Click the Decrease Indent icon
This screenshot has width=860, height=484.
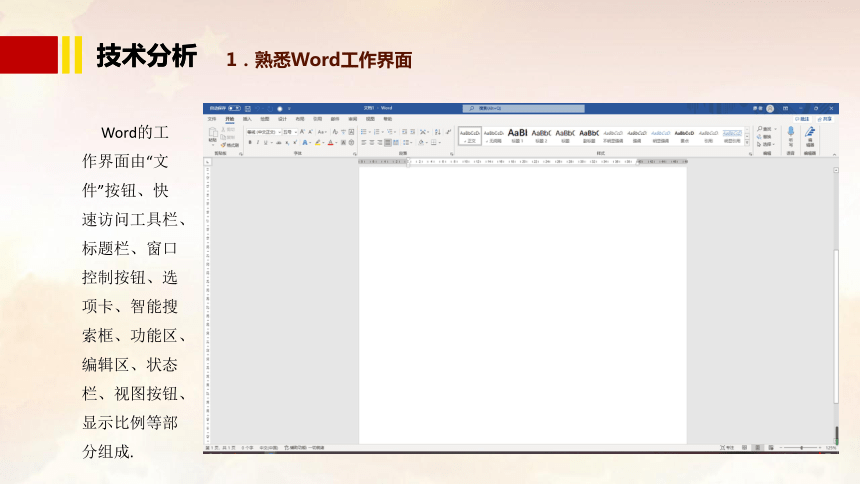coord(404,132)
